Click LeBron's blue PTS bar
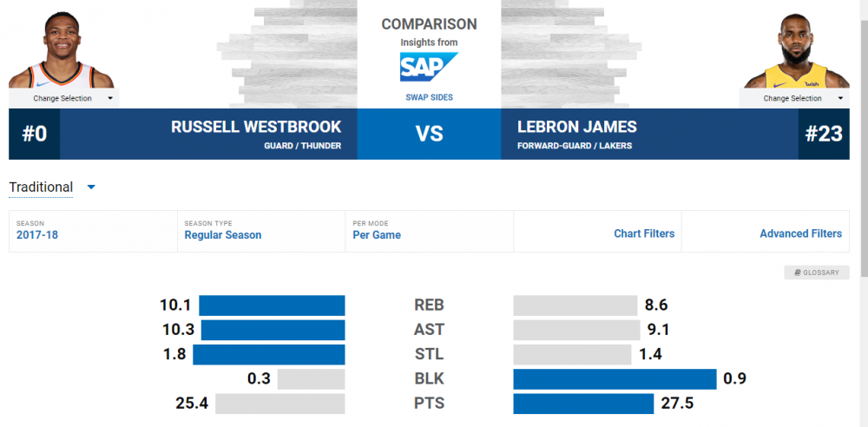Screen dimensions: 868x427 [x=583, y=404]
